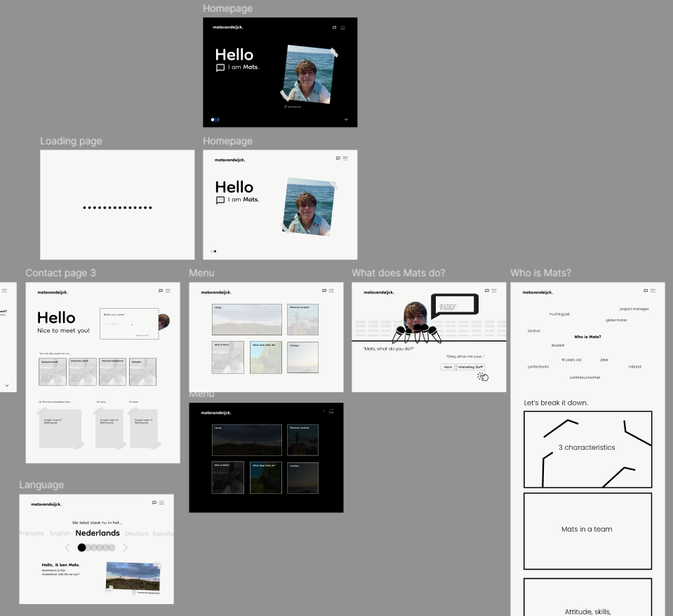The width and height of the screenshot is (673, 616).
Task: Click the landscape photo in Language frame
Action: pos(133,577)
